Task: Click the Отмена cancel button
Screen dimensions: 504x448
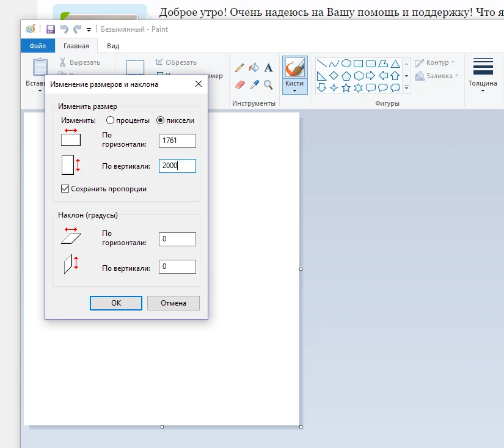Action: coord(173,303)
